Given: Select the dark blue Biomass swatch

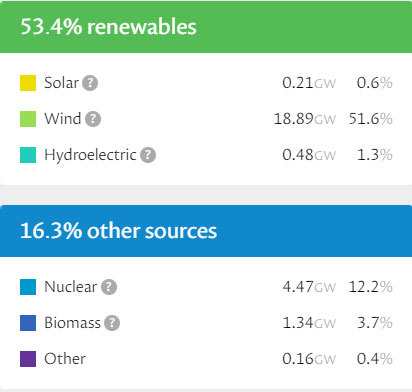Looking at the screenshot, I should pyautogui.click(x=28, y=323).
